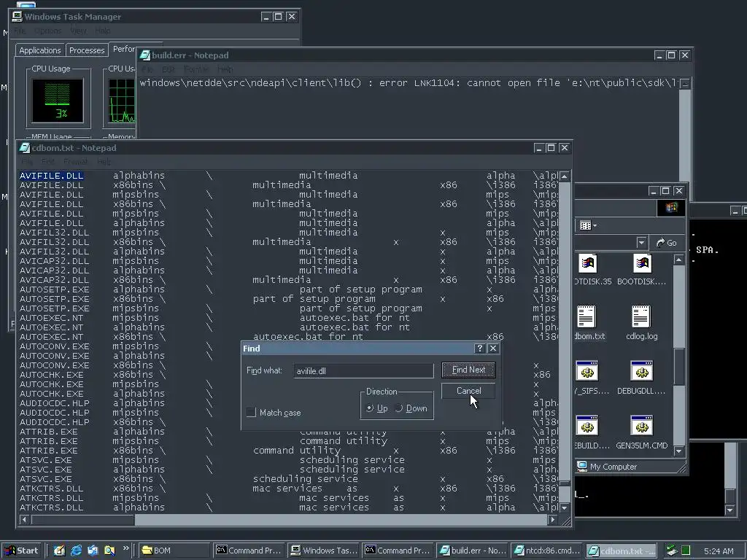The height and width of the screenshot is (560, 747).
Task: Open the Views icon in Explorer toolbar
Action: [x=586, y=225]
